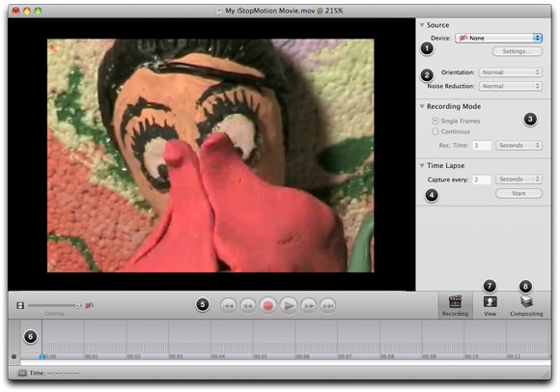Open the Orientation dropdown
Screen dimensions: 560x392
[x=511, y=72]
